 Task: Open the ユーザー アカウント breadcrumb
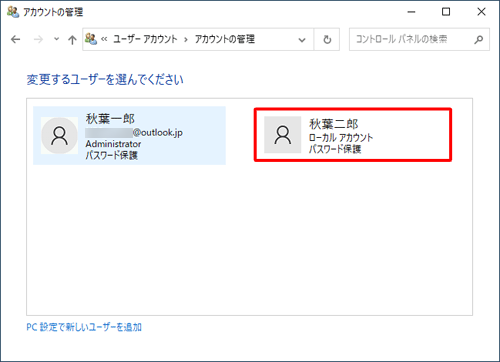point(145,39)
